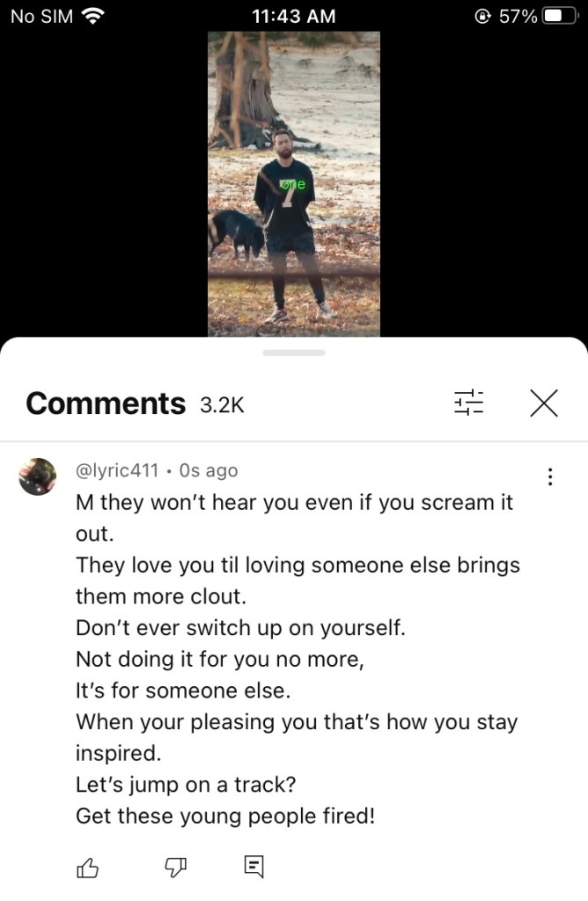
Task: Tap the comment text starting "M they won't"
Action: [298, 659]
